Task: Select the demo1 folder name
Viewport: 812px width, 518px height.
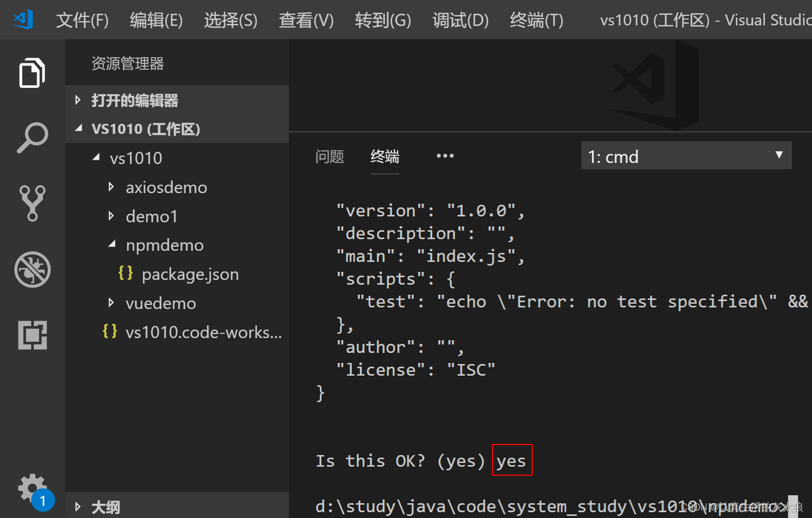Action: (152, 216)
